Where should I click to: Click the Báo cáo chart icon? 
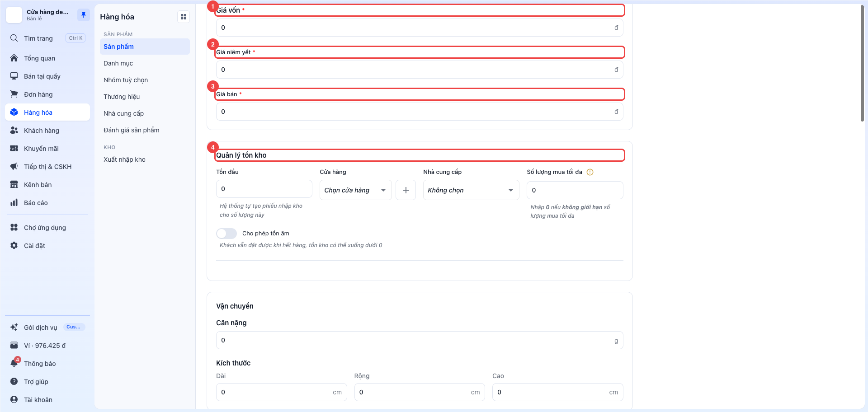coord(14,202)
